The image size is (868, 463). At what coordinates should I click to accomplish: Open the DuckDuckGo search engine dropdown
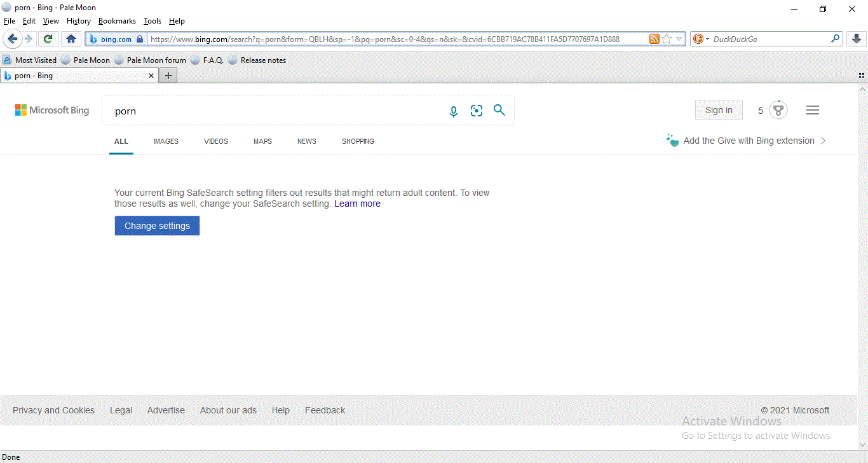(701, 39)
